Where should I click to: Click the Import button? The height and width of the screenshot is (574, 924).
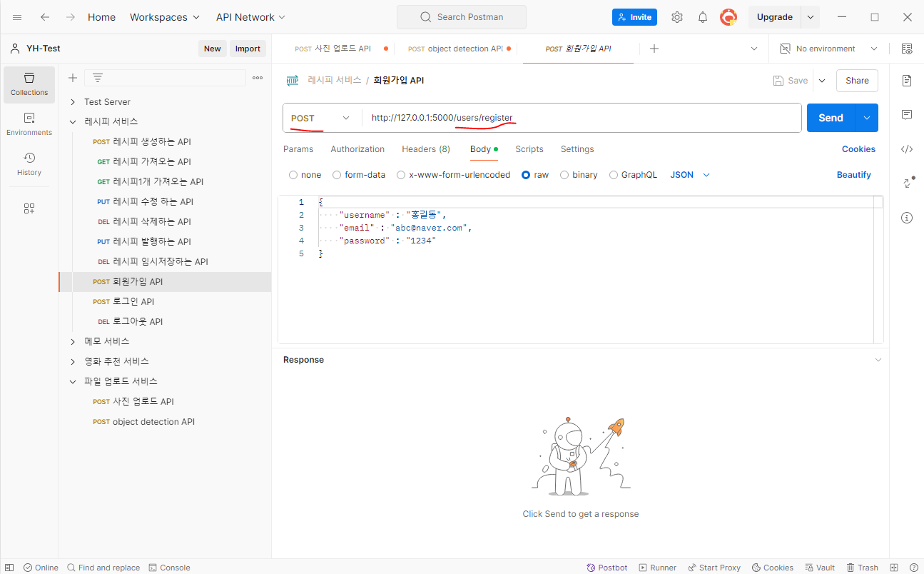tap(248, 49)
